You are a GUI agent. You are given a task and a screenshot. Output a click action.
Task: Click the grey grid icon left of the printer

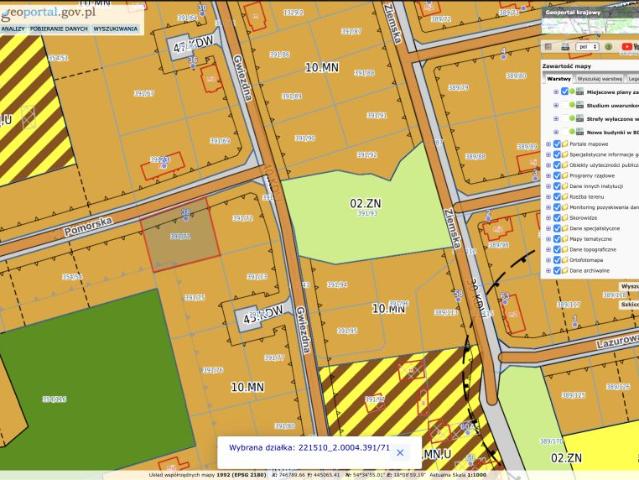(549, 47)
